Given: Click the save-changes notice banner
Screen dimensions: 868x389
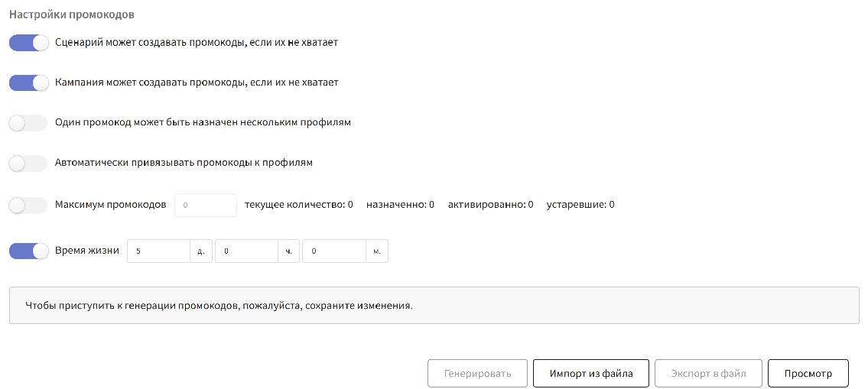Looking at the screenshot, I should (x=434, y=306).
